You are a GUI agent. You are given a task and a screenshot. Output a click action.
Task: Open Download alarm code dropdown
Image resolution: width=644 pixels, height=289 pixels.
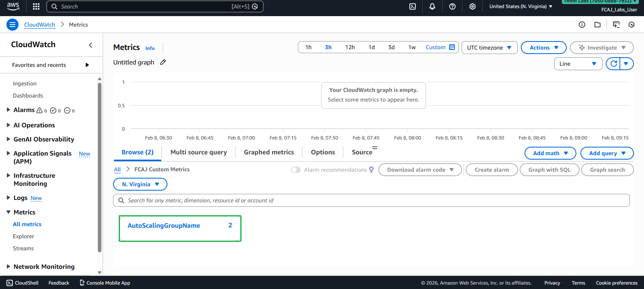[420, 170]
